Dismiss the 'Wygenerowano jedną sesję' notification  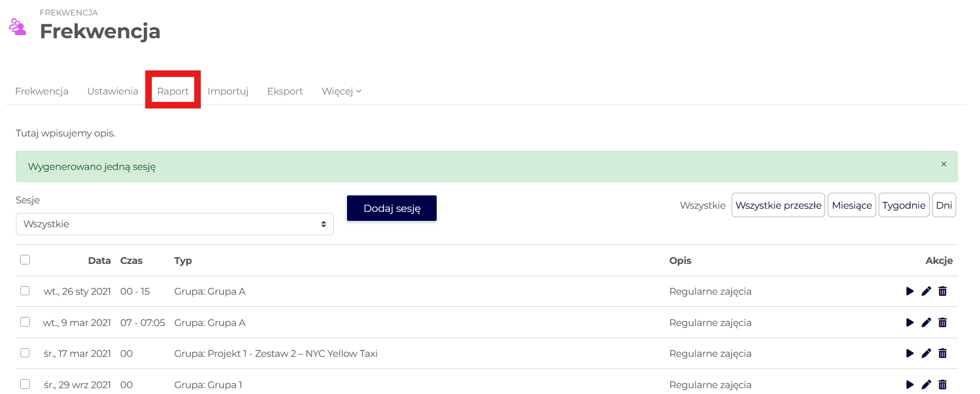(943, 164)
